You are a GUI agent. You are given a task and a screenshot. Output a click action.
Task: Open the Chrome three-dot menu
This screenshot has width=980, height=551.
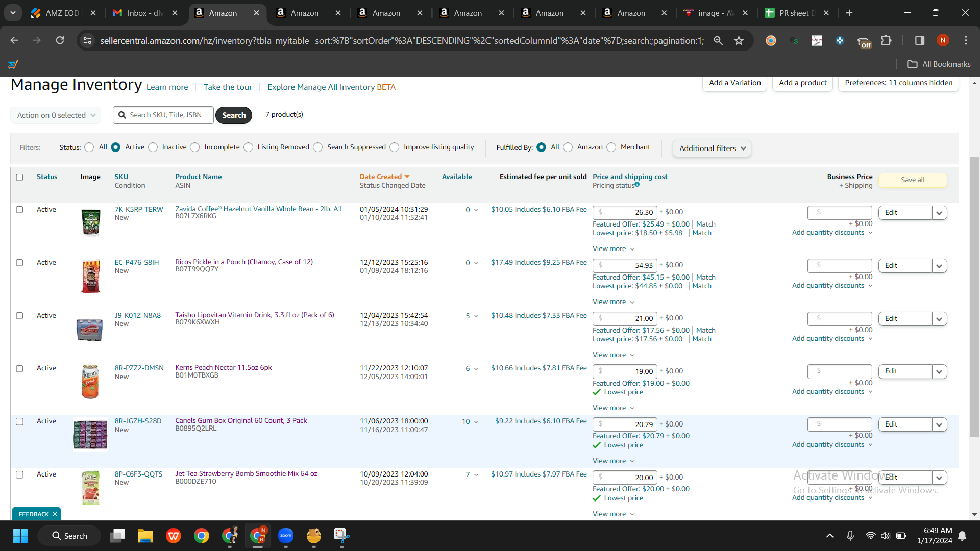966,40
